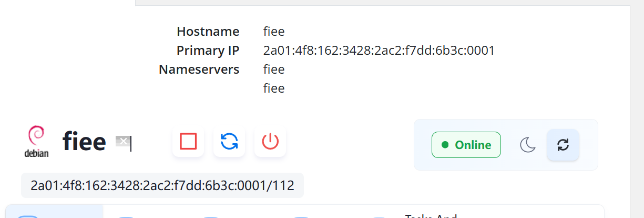Restart the server with blue arrows icon
This screenshot has height=218, width=644.
(229, 142)
